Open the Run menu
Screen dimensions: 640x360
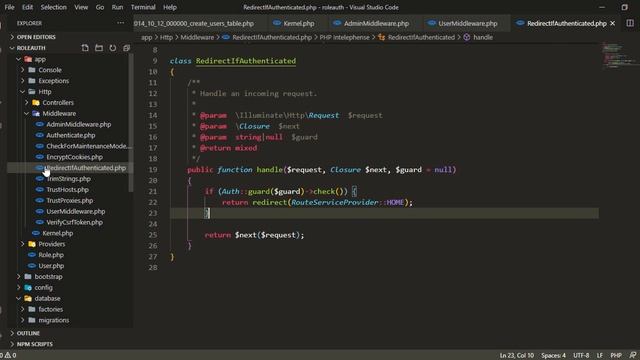(117, 7)
